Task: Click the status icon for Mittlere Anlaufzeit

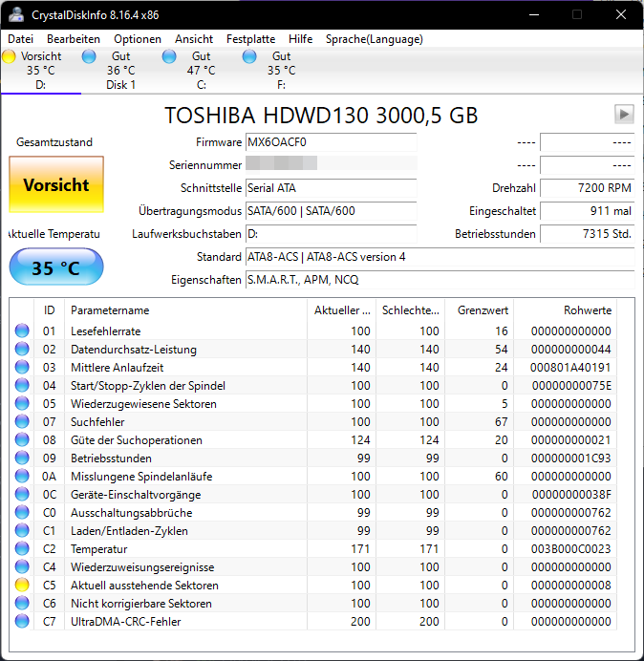Action: 22,367
